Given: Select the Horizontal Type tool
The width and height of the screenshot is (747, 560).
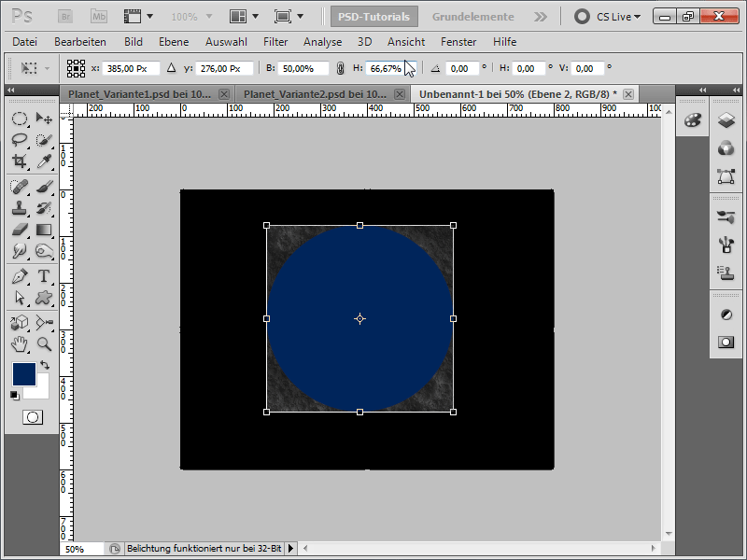Looking at the screenshot, I should coord(44,276).
